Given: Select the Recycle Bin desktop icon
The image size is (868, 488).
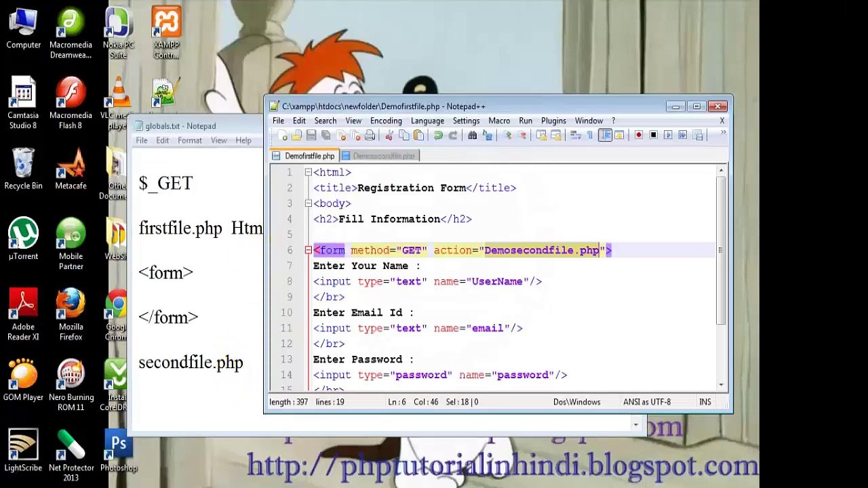Looking at the screenshot, I should point(23,169).
